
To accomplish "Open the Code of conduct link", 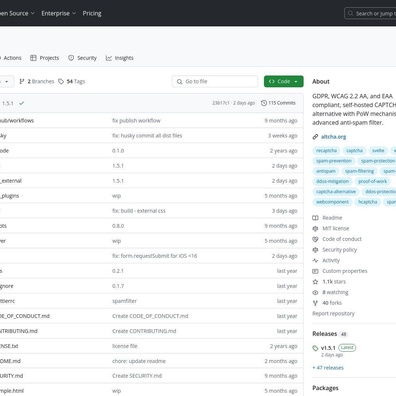I will click(x=342, y=239).
